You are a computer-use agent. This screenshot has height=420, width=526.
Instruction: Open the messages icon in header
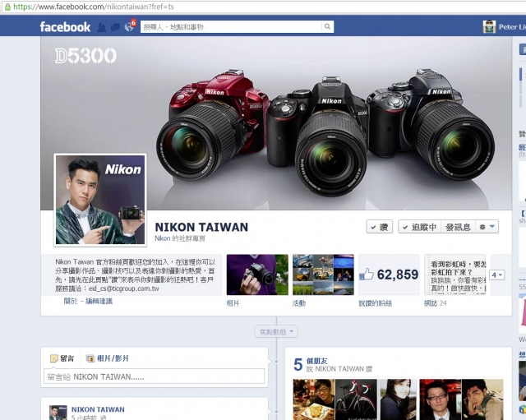coord(115,27)
